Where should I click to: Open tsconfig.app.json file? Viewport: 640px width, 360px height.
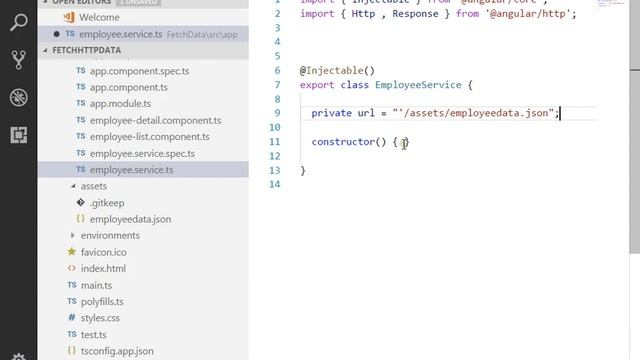(x=117, y=351)
